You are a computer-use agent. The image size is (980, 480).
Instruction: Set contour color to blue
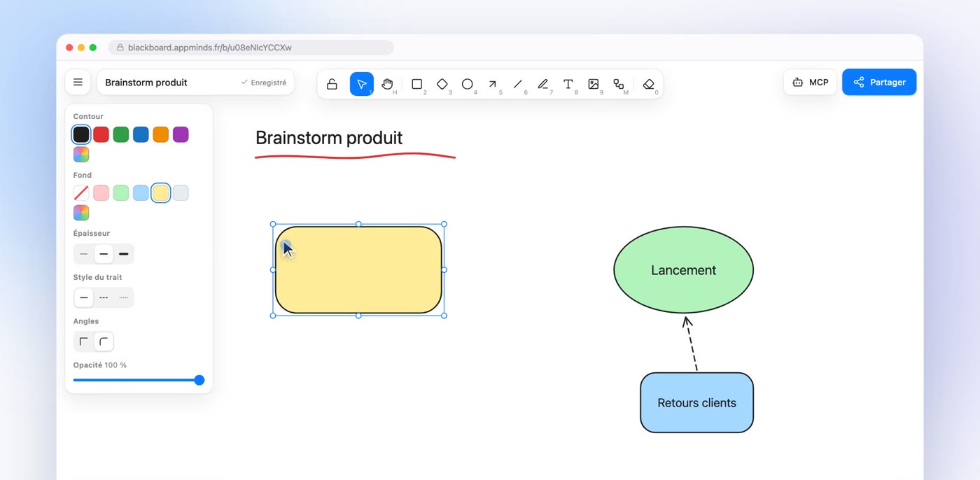pos(141,134)
